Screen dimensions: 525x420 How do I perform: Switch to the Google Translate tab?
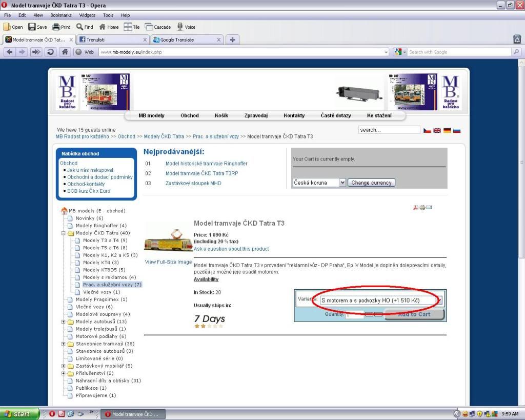pos(187,39)
